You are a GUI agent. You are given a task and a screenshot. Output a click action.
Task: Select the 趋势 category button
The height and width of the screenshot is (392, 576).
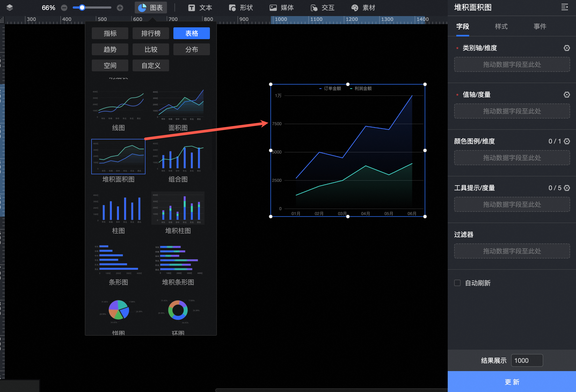point(110,49)
